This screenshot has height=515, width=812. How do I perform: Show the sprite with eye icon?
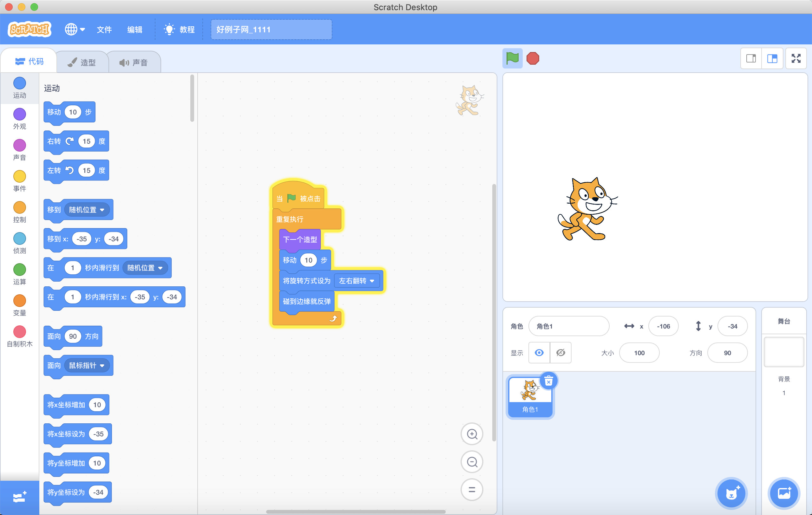pyautogui.click(x=539, y=353)
